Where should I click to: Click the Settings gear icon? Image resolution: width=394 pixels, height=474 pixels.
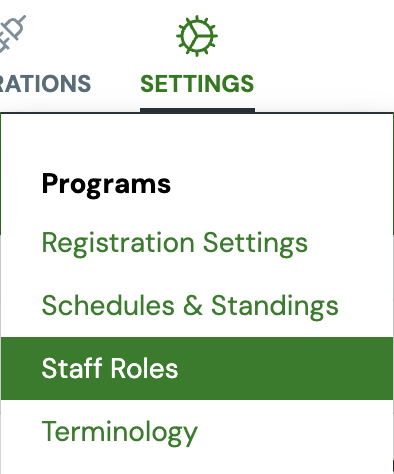click(x=197, y=36)
